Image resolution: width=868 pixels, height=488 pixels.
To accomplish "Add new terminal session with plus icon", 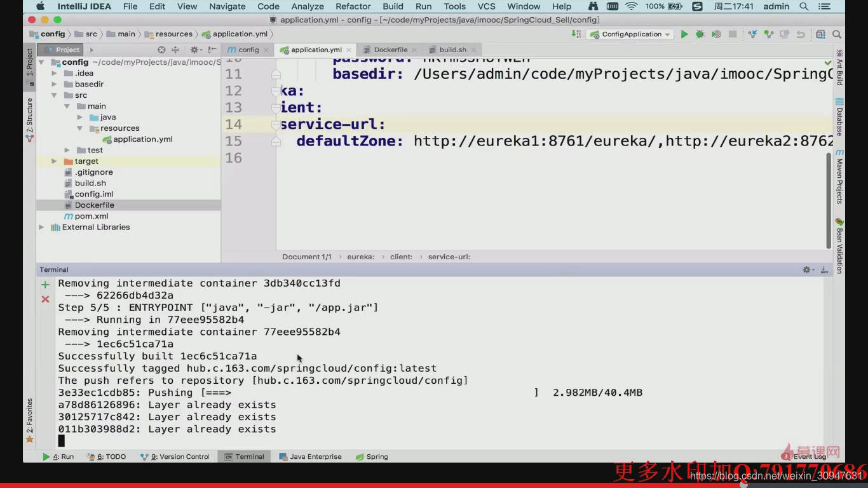I will [45, 285].
